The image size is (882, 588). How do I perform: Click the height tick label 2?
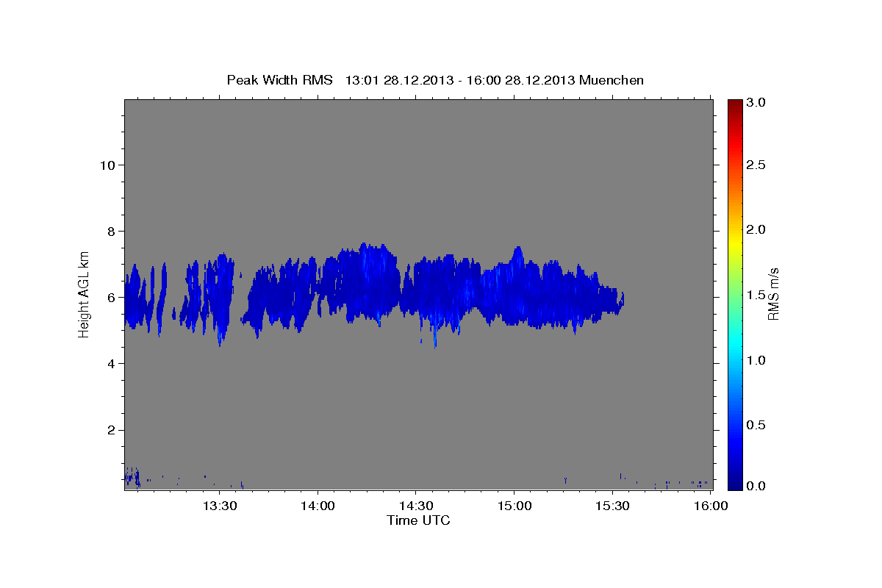coord(111,430)
